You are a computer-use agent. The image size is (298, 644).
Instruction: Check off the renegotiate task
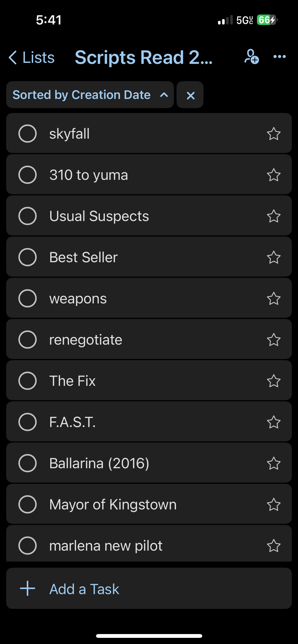28,340
